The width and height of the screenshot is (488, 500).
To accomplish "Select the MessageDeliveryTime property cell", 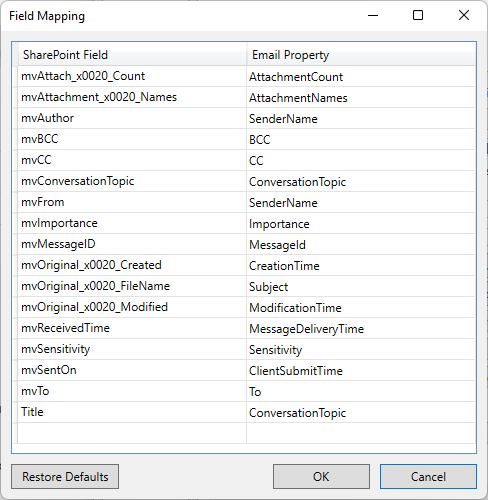I will point(361,328).
